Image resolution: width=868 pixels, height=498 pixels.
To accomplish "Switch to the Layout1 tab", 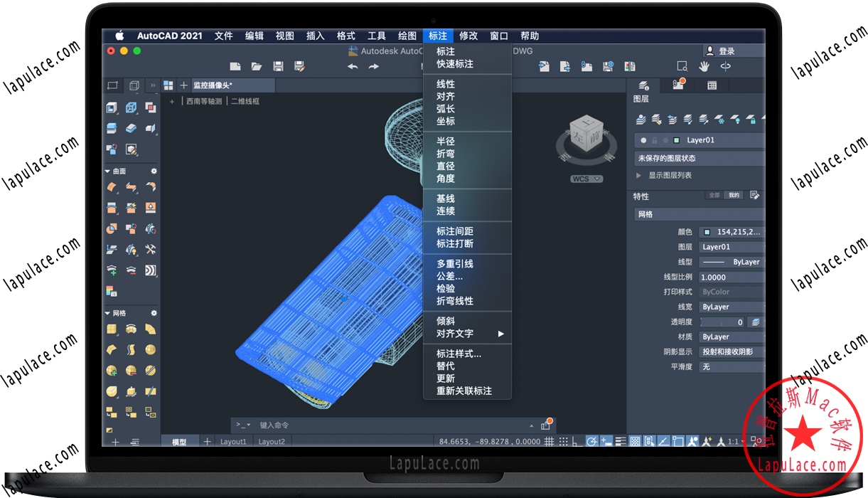I will pos(233,442).
